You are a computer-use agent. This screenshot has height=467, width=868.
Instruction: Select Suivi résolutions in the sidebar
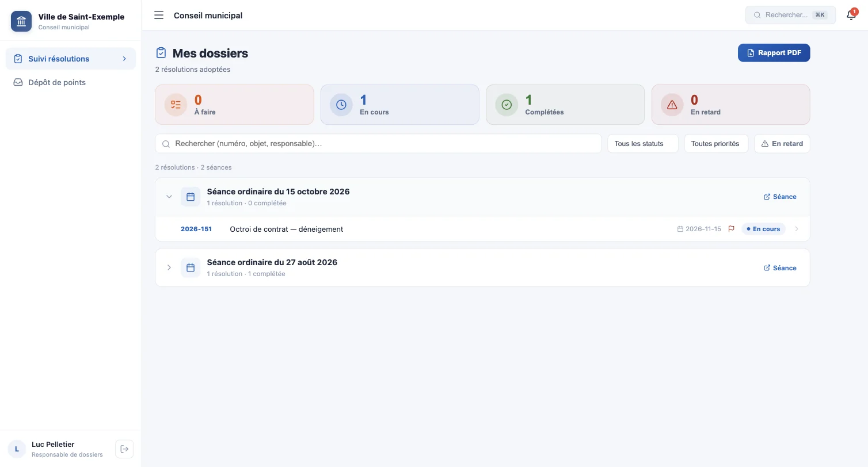coord(71,59)
